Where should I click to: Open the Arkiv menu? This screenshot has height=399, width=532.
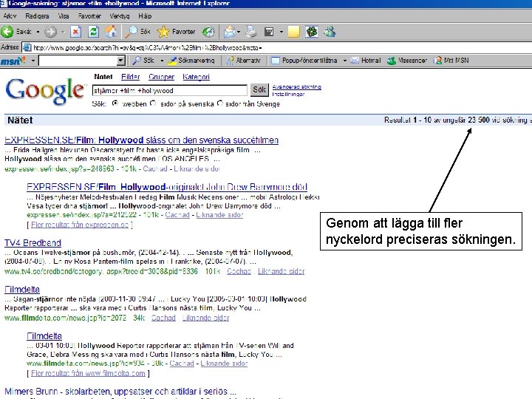(x=10, y=16)
